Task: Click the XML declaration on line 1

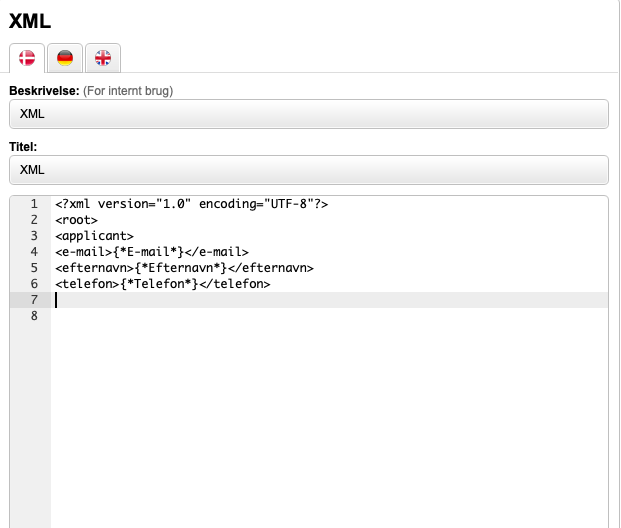Action: pos(192,204)
